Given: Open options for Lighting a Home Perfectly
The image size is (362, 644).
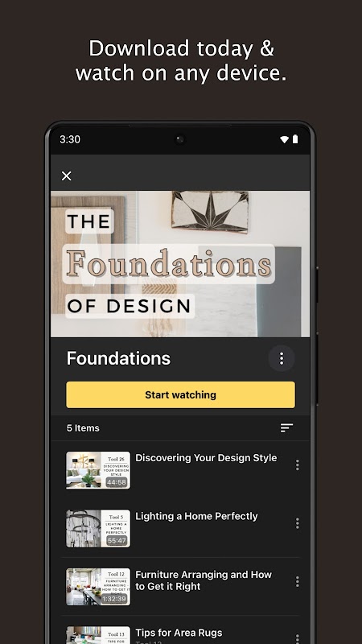Looking at the screenshot, I should 297,523.
